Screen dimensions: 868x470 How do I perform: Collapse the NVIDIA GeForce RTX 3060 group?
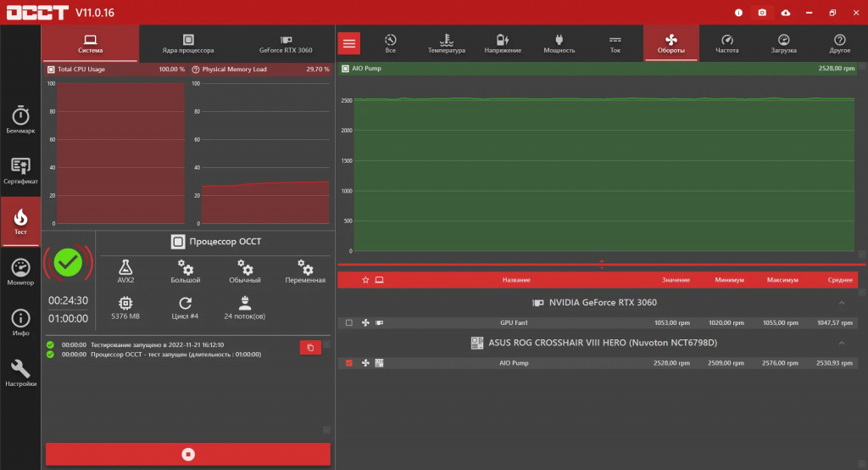click(x=842, y=303)
